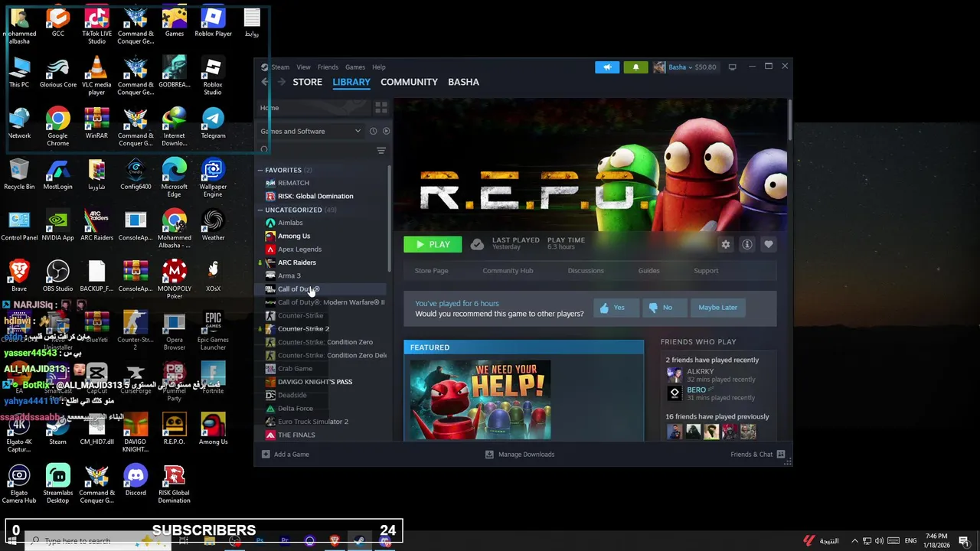Click the main content scrollbar
The height and width of the screenshot is (551, 980).
click(x=789, y=119)
